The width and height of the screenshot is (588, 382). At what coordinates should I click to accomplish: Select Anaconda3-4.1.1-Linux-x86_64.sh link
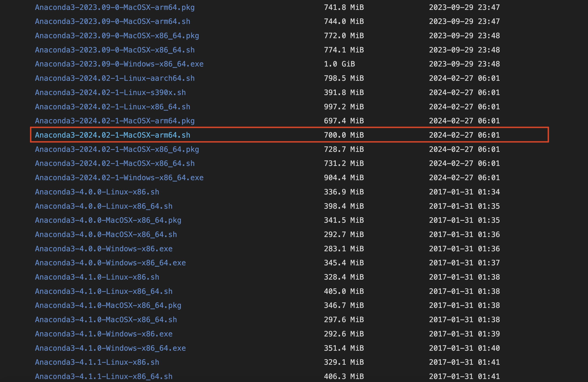click(x=104, y=376)
